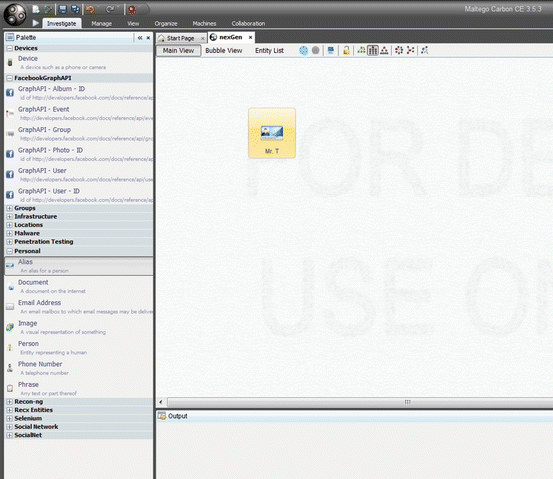
Task: Select the GraphAPI - Album - ID entity
Action: [x=79, y=93]
